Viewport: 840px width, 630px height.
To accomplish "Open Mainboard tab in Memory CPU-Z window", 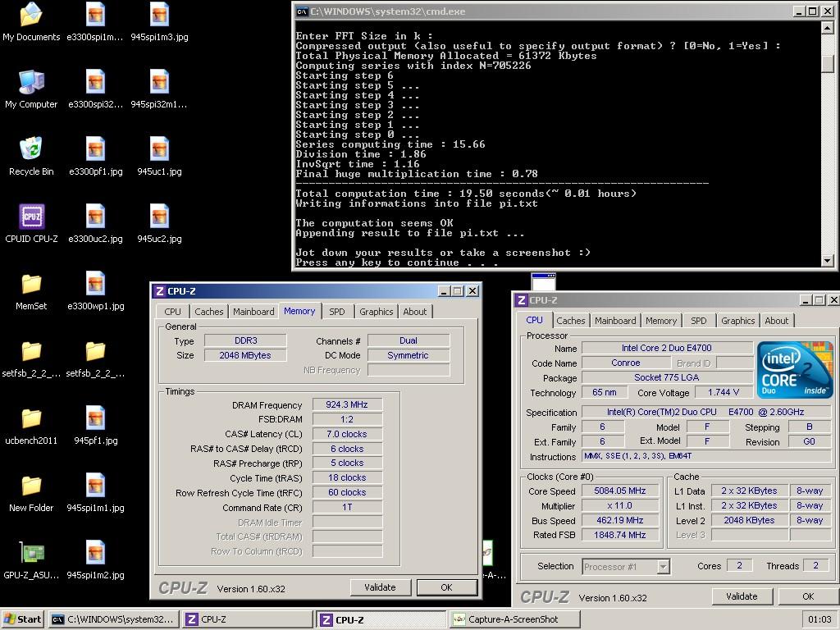I will point(253,312).
